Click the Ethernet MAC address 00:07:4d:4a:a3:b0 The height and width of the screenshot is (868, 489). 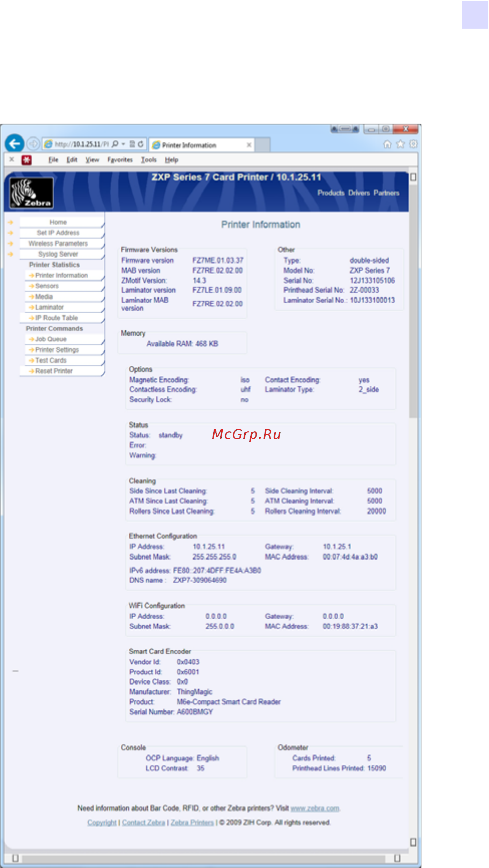[x=350, y=557]
